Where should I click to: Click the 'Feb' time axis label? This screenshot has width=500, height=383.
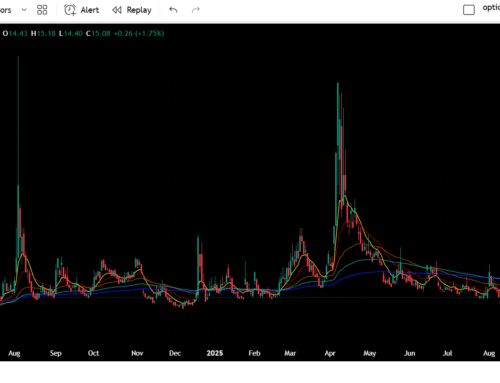click(254, 353)
